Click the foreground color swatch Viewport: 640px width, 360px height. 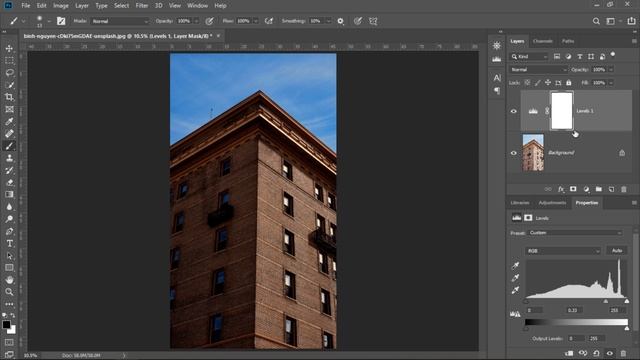(6, 324)
